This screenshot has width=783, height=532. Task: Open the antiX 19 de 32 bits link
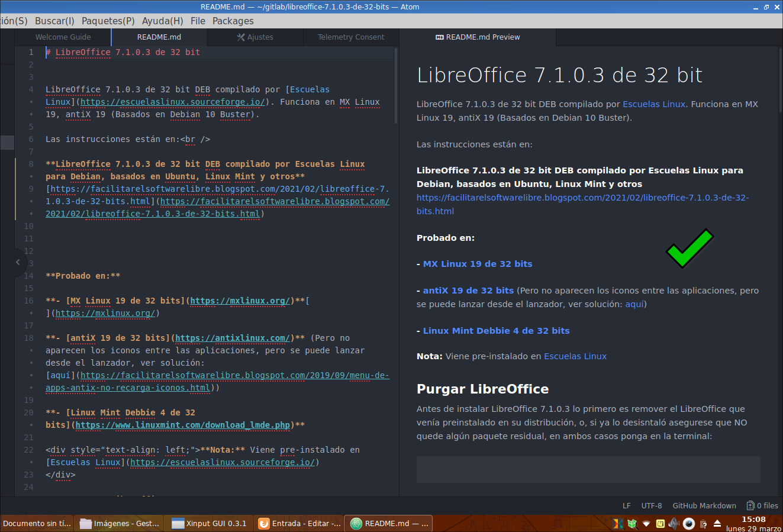pyautogui.click(x=468, y=291)
